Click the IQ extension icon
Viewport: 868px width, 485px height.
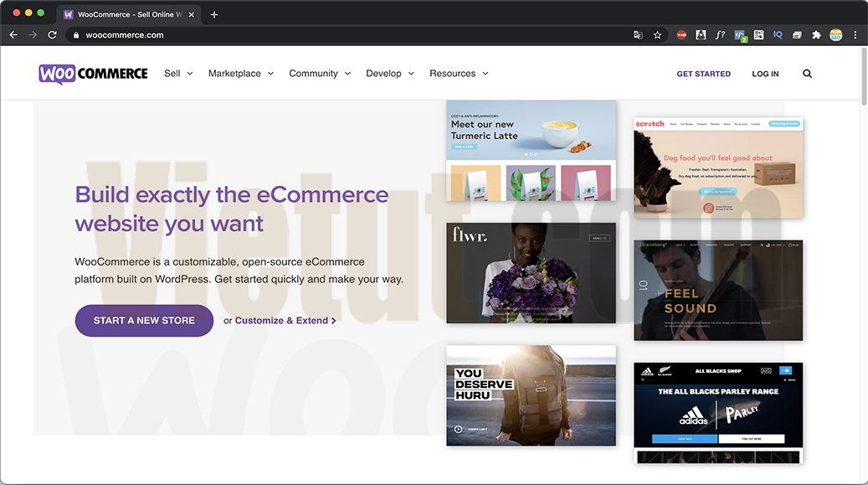[778, 35]
